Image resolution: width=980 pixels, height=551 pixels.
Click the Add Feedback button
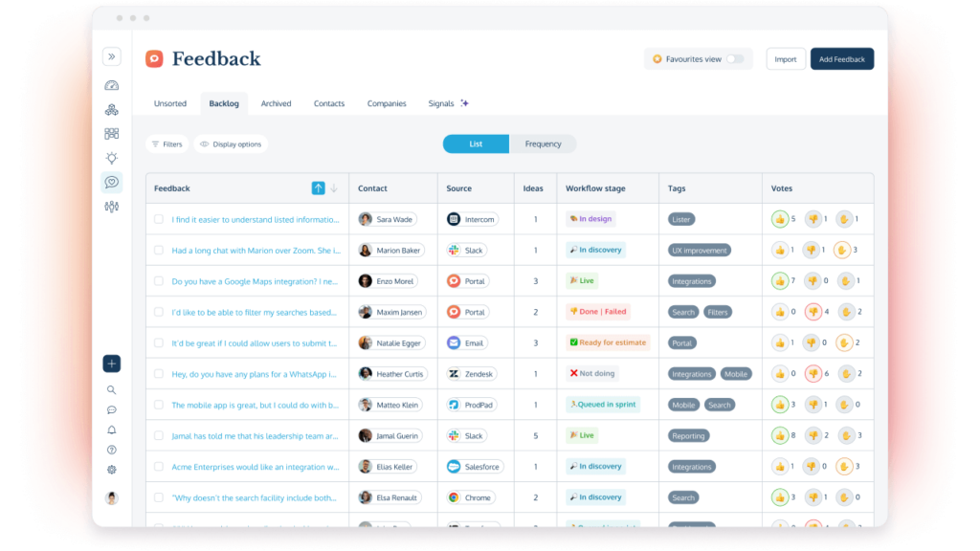click(x=842, y=59)
